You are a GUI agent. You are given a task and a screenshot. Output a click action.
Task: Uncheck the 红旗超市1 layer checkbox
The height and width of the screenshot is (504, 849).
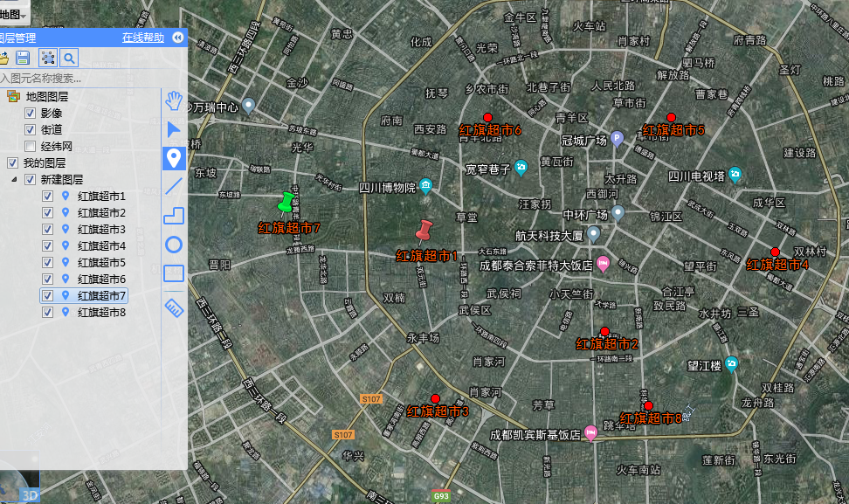(x=48, y=197)
